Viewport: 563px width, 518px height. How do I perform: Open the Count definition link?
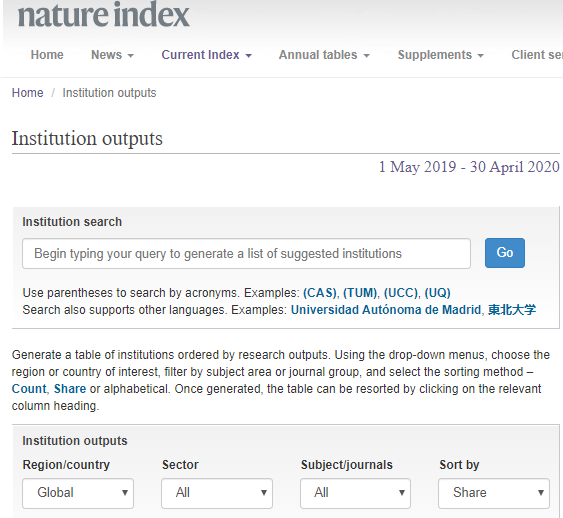click(x=29, y=389)
